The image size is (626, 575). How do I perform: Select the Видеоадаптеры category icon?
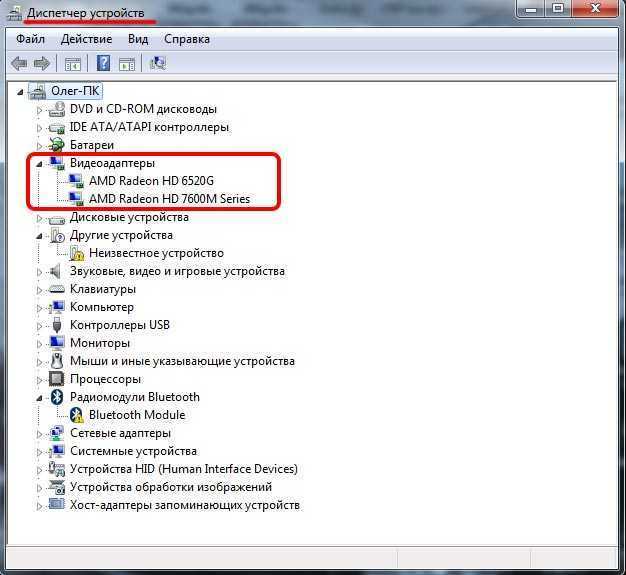click(x=56, y=163)
